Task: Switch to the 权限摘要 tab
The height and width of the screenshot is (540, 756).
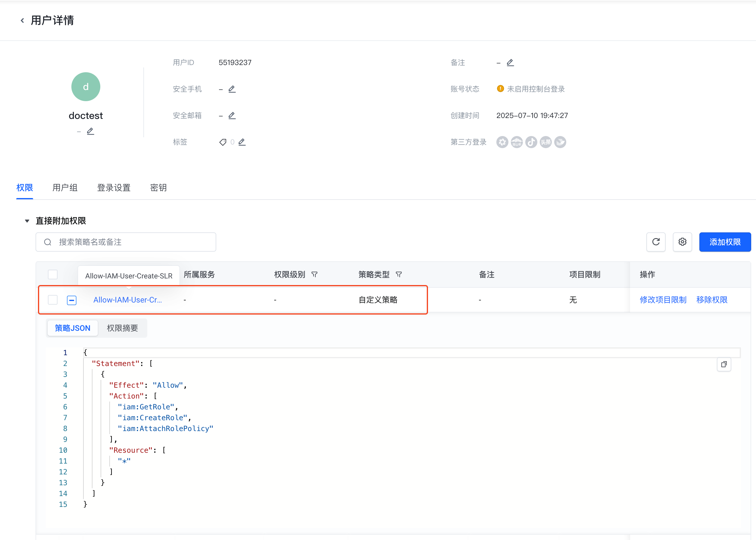Action: [123, 328]
